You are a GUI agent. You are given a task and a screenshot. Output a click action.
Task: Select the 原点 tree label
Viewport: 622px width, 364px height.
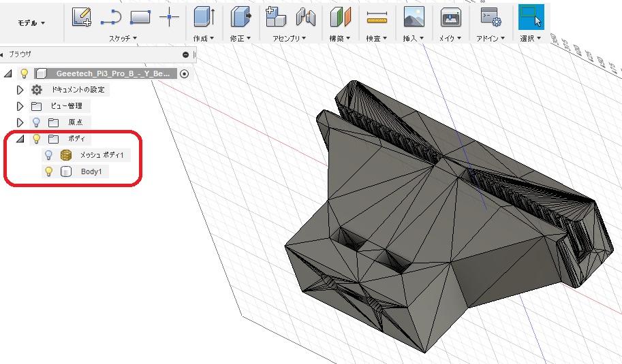coord(76,122)
